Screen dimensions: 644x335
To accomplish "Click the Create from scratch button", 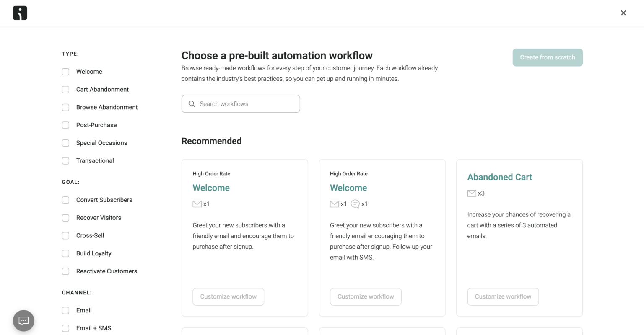I will pos(548,57).
